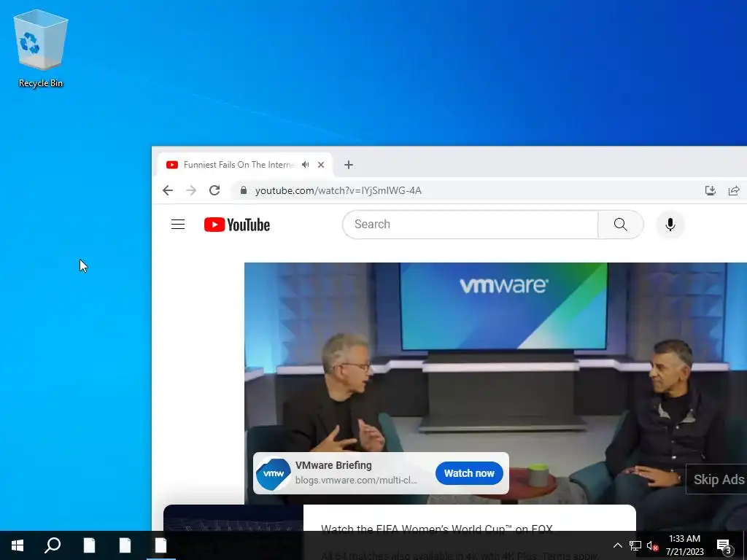This screenshot has height=560, width=747.
Task: Open the Windows Start menu
Action: pyautogui.click(x=18, y=545)
